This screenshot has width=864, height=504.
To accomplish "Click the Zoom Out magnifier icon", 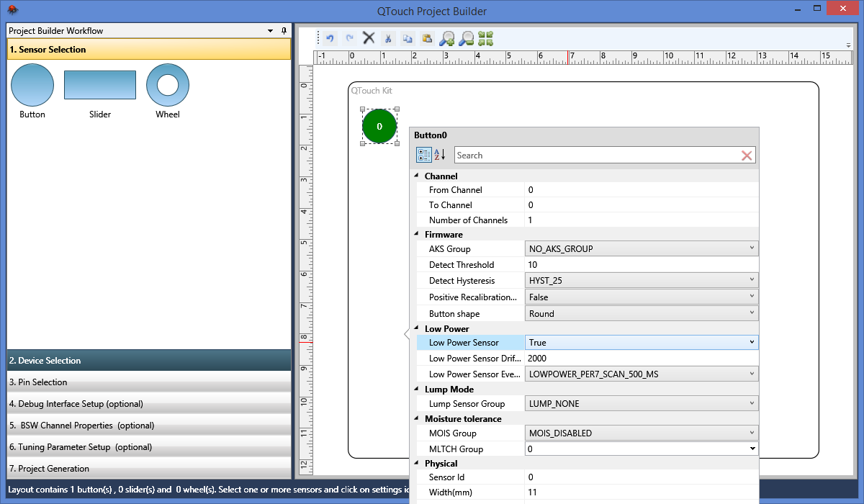I will click(467, 38).
